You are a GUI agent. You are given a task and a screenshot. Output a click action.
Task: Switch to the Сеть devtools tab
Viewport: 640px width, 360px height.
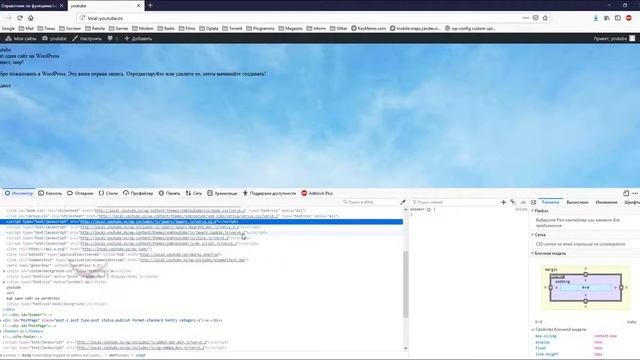click(x=193, y=193)
